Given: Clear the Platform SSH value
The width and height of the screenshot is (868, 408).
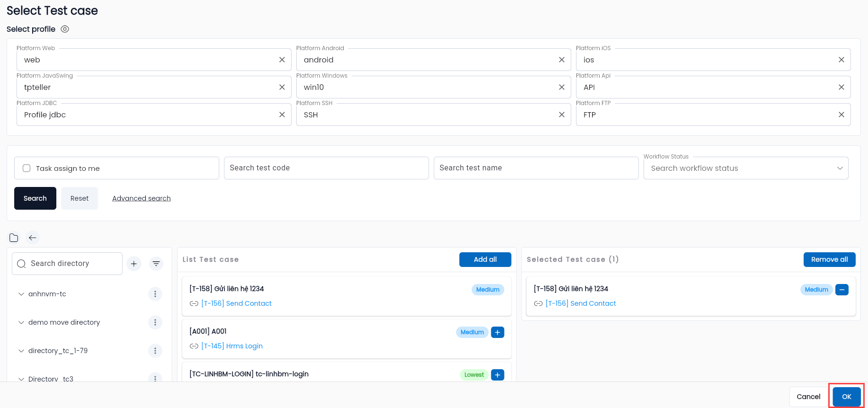Looking at the screenshot, I should click(x=562, y=115).
